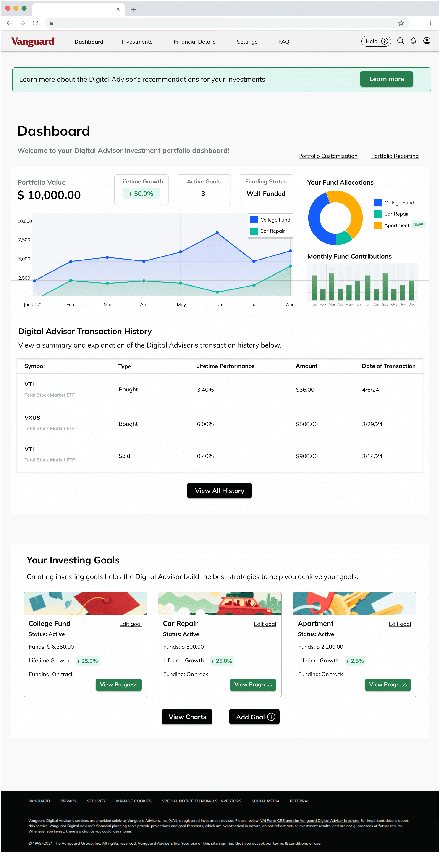Go to Financial Details tab
The height and width of the screenshot is (868, 440).
coord(195,42)
